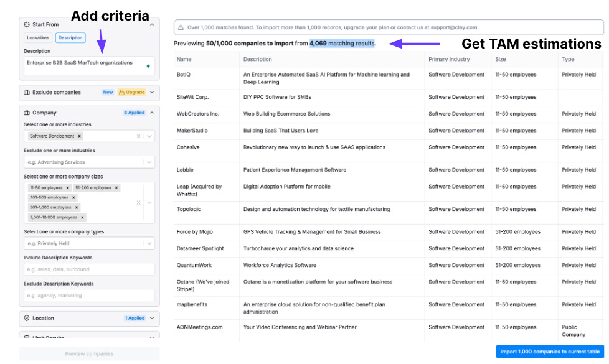The image size is (609, 364).
Task: Click Workforce Analytics Software description
Action: click(280, 266)
